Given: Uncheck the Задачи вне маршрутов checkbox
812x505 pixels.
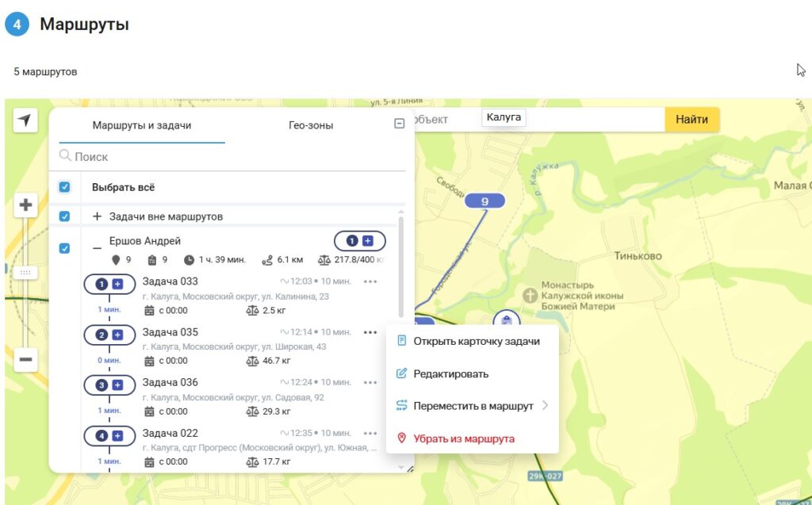Looking at the screenshot, I should (x=65, y=216).
